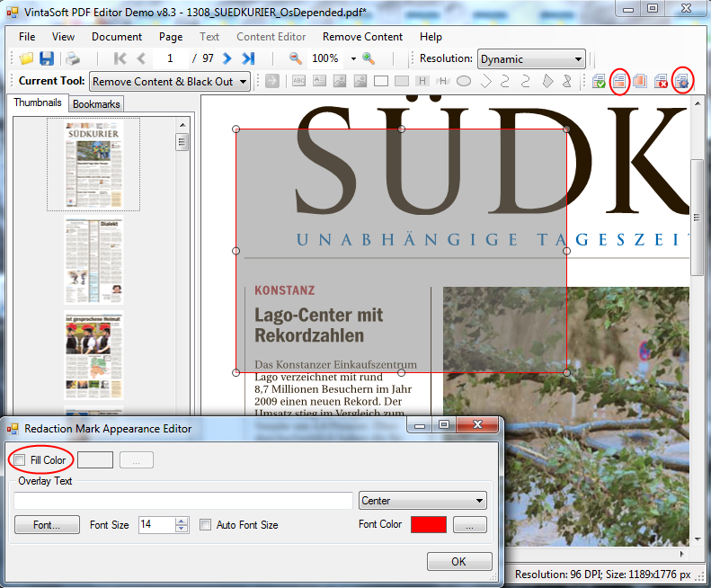Select the first image annotation tool
The image size is (711, 588).
click(340, 81)
